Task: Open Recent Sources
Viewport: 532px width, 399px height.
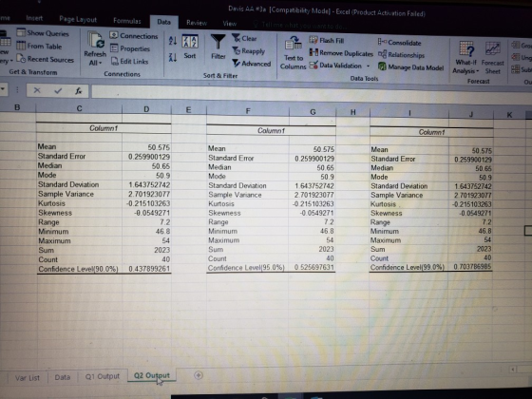Action: point(46,59)
